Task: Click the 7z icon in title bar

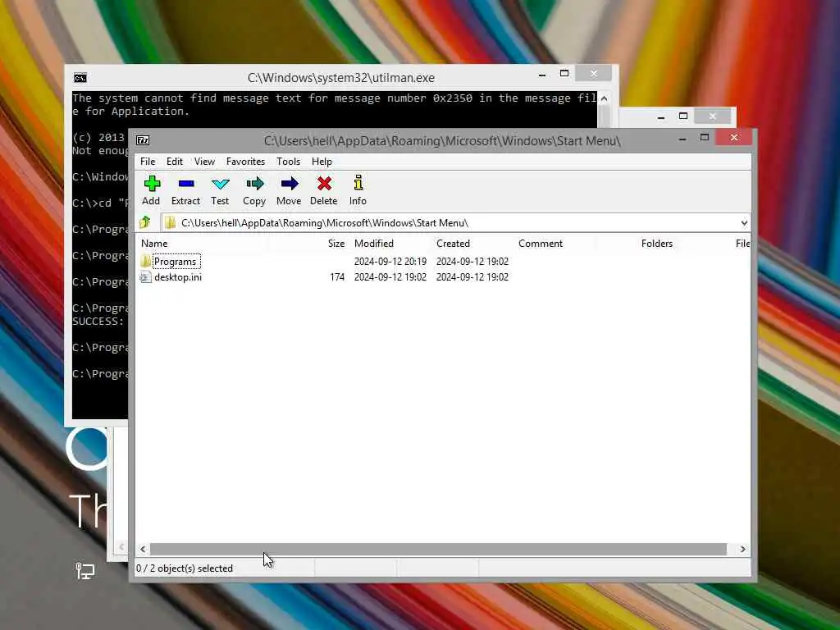Action: 143,140
